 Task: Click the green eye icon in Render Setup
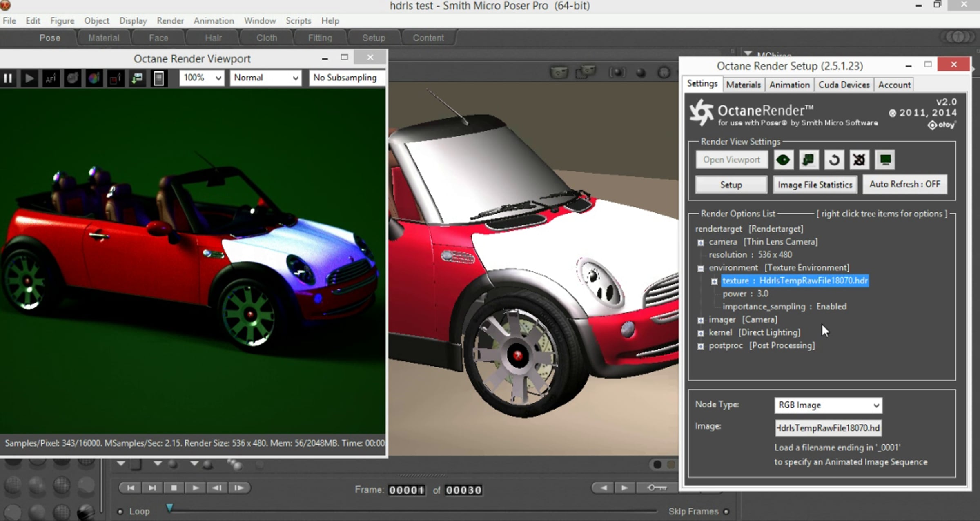(783, 160)
